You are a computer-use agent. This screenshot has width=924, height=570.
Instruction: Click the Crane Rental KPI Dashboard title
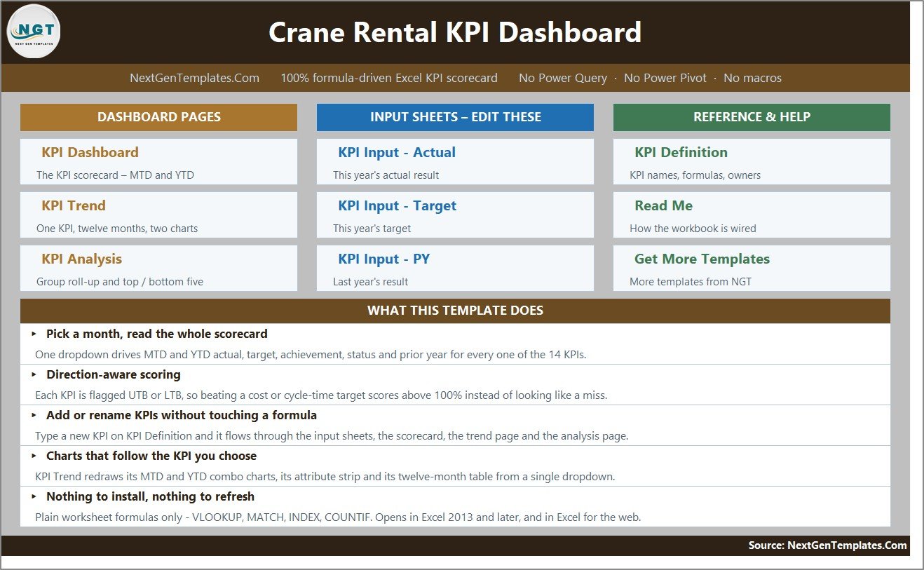coord(455,32)
